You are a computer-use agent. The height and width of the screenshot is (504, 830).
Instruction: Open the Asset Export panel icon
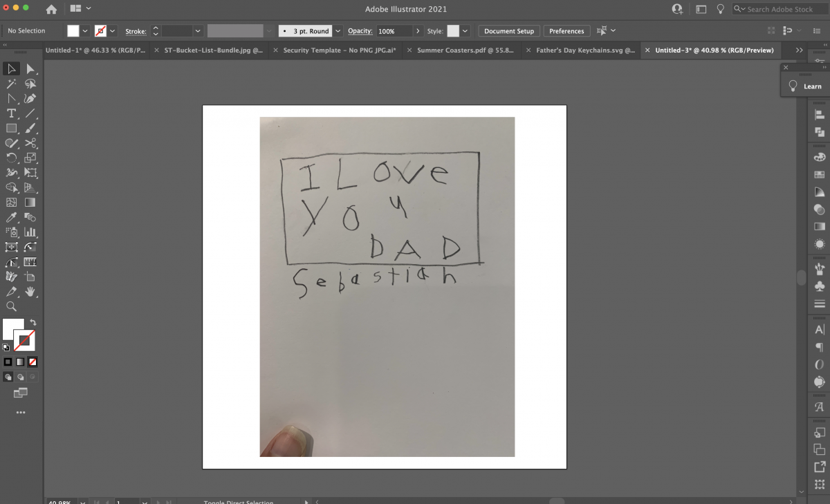[820, 467]
